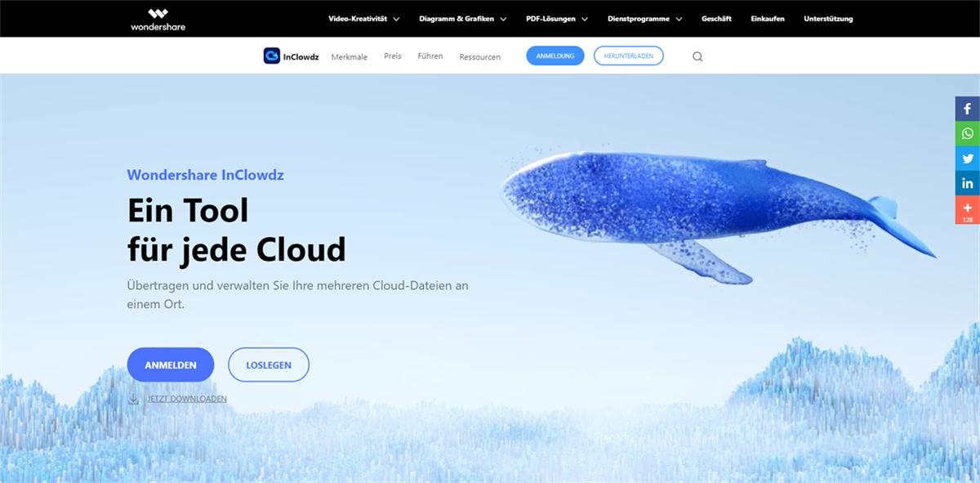
Task: Open the Führen tab
Action: coord(430,56)
